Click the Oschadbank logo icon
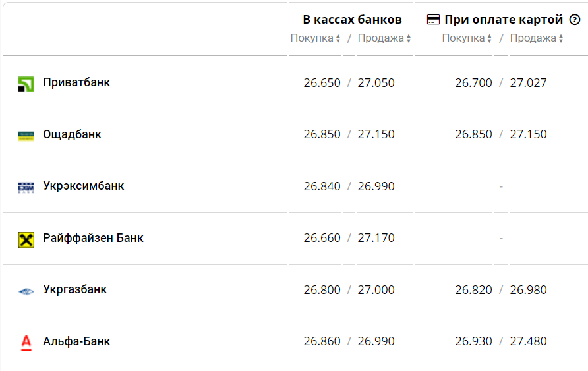This screenshot has height=371, width=588. pos(26,136)
